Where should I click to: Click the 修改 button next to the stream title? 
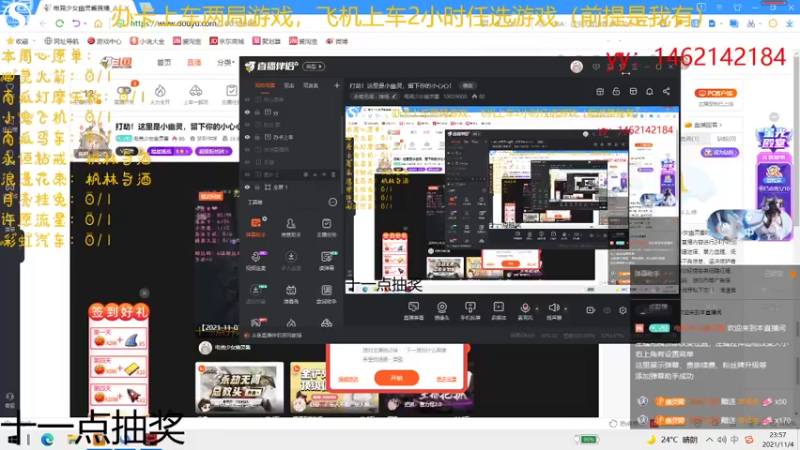(x=467, y=85)
